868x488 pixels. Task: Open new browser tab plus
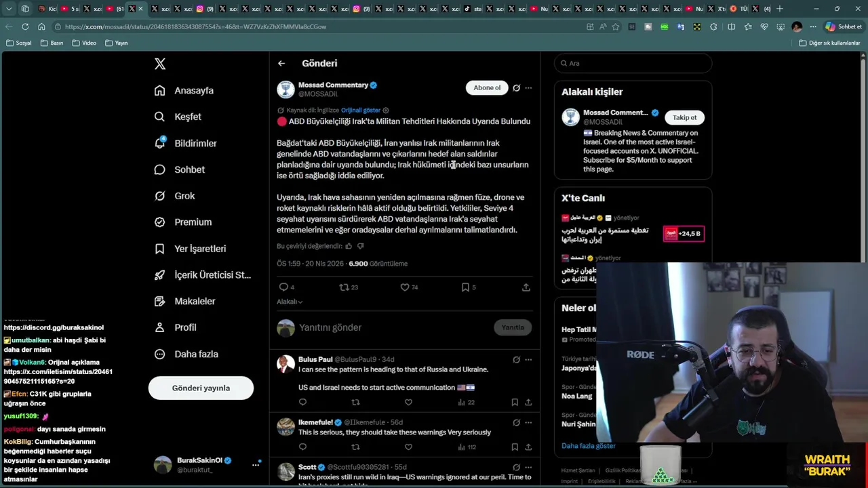(x=780, y=9)
